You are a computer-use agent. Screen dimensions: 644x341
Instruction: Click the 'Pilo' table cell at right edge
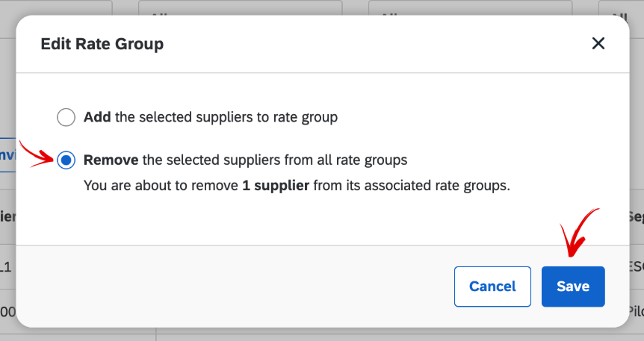tap(635, 311)
